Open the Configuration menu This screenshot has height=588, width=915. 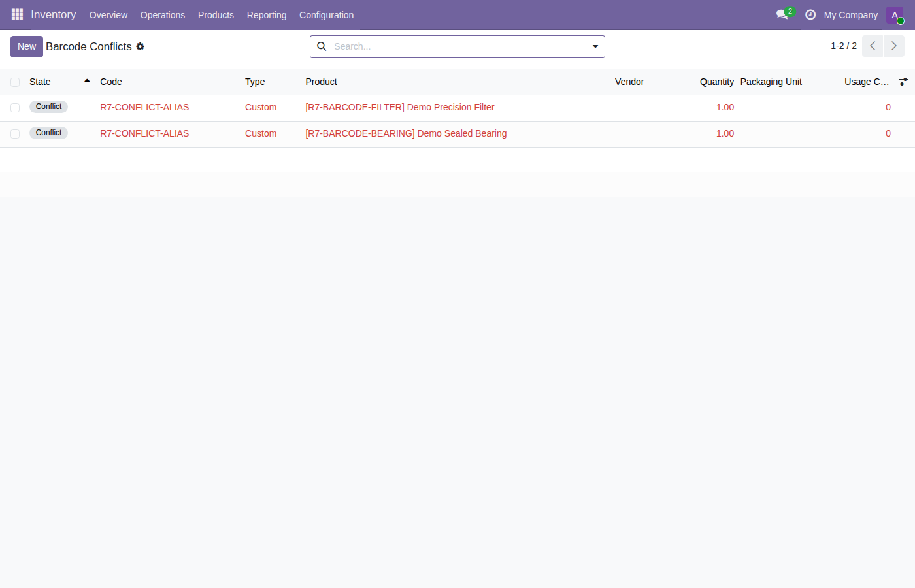coord(326,15)
